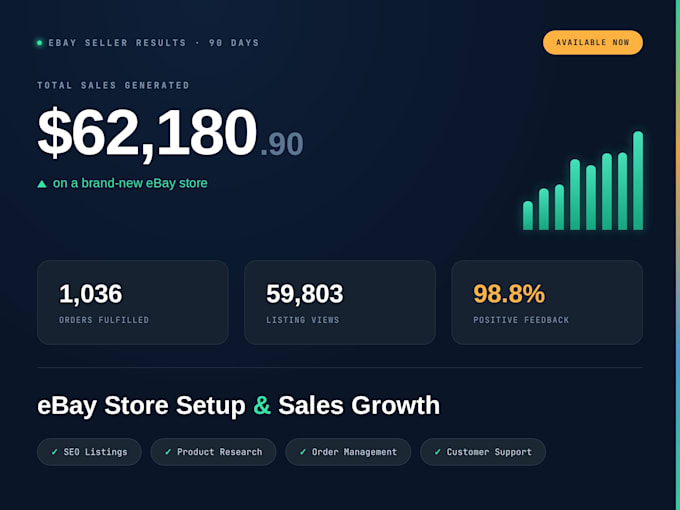Click the checkmark in Product Research

point(168,452)
